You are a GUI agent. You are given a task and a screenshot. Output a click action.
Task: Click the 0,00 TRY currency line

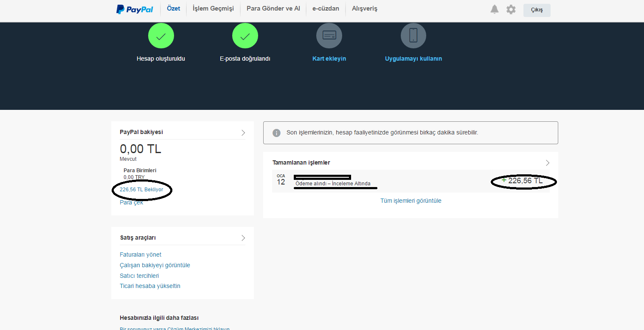[x=134, y=177]
